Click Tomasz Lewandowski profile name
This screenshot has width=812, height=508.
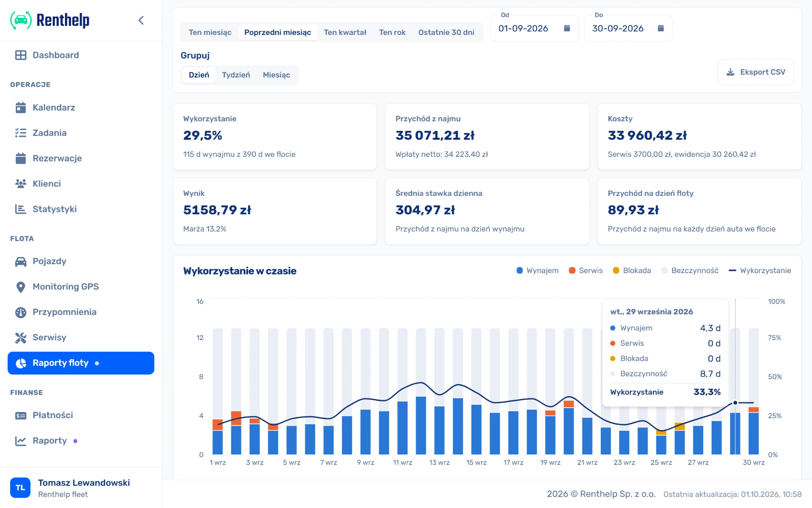point(84,483)
